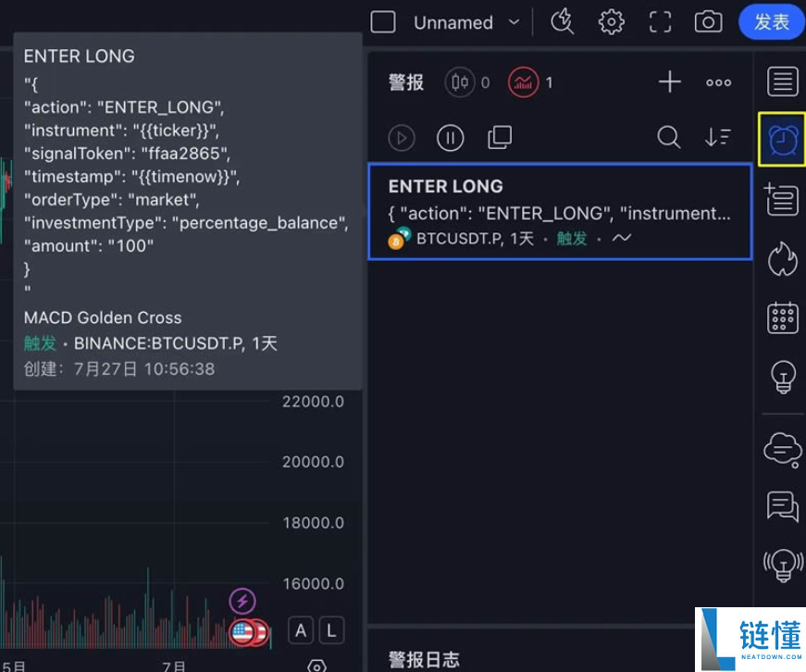This screenshot has height=672, width=806.
Task: Click the alert trend line squiggle icon
Action: [622, 238]
